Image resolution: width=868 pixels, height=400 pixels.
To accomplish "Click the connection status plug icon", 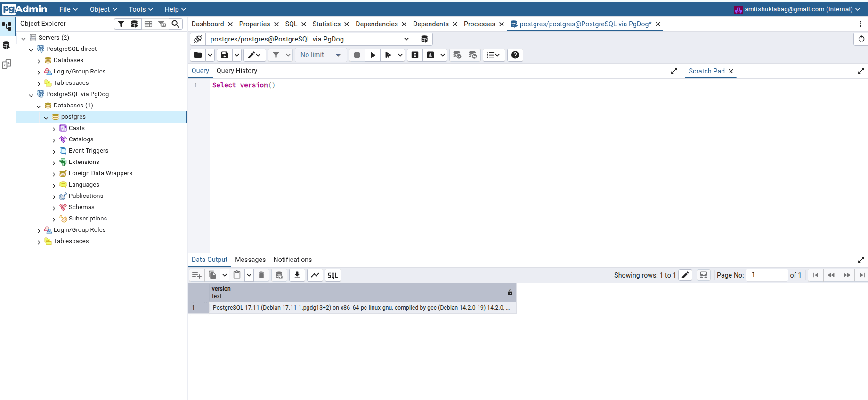I will pyautogui.click(x=198, y=39).
